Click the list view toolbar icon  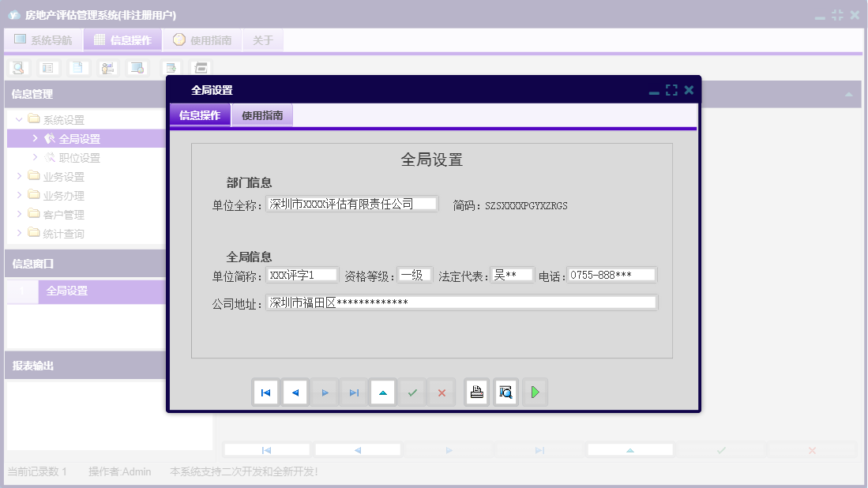(x=47, y=68)
